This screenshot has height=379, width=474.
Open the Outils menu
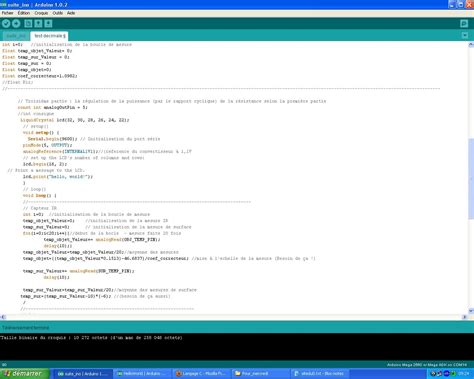pyautogui.click(x=58, y=13)
